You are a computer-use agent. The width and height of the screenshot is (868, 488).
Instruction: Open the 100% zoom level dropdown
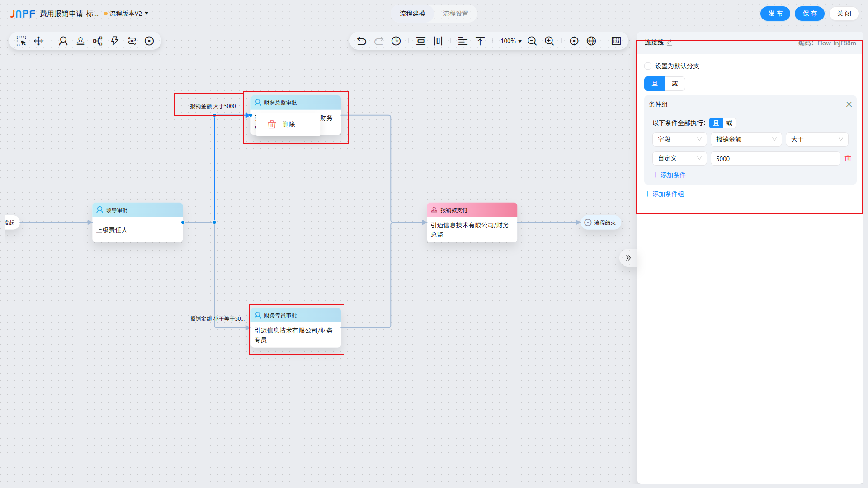(x=511, y=41)
